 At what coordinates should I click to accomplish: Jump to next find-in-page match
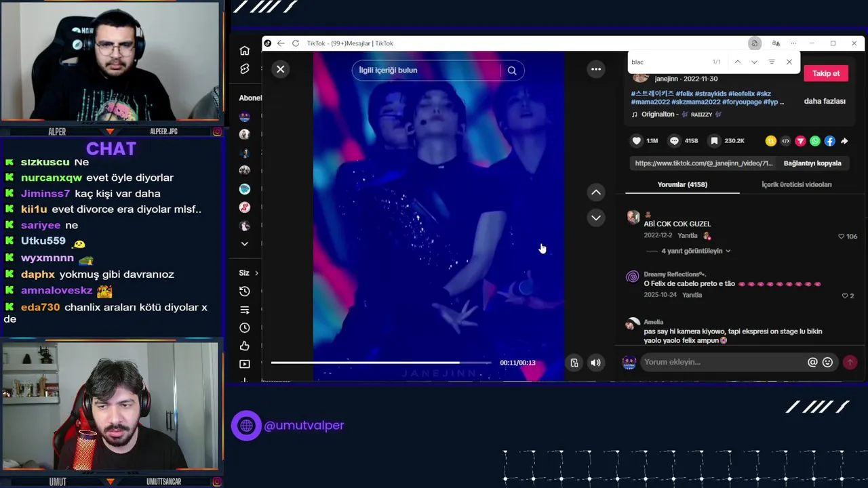(x=754, y=62)
